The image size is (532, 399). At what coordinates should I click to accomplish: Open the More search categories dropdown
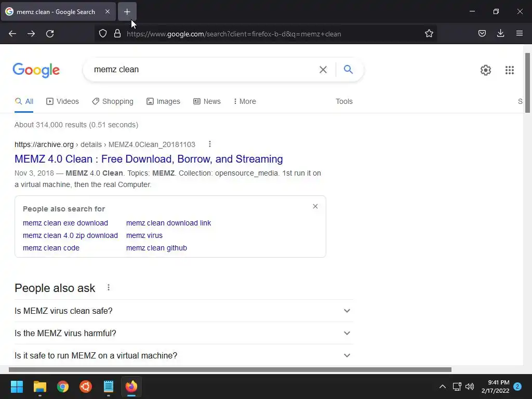click(245, 101)
